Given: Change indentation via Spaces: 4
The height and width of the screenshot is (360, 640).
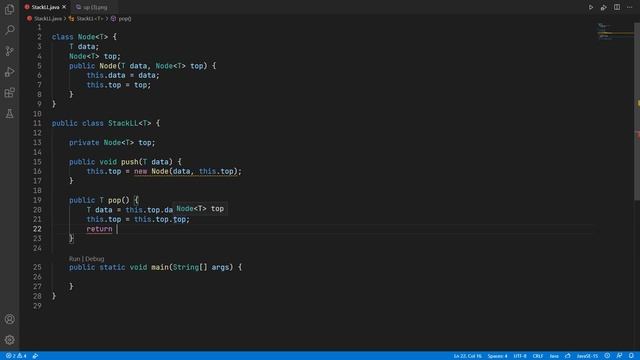Looking at the screenshot, I should (x=498, y=356).
